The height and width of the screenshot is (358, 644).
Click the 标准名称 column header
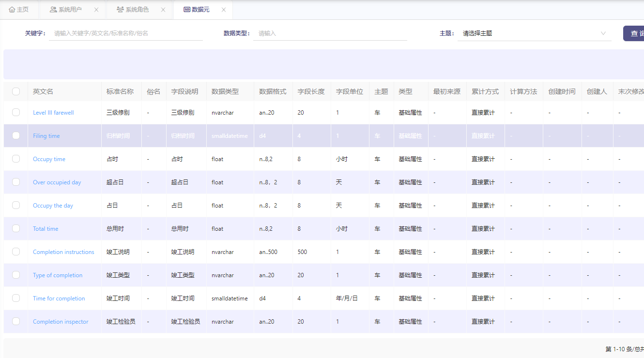pos(122,91)
